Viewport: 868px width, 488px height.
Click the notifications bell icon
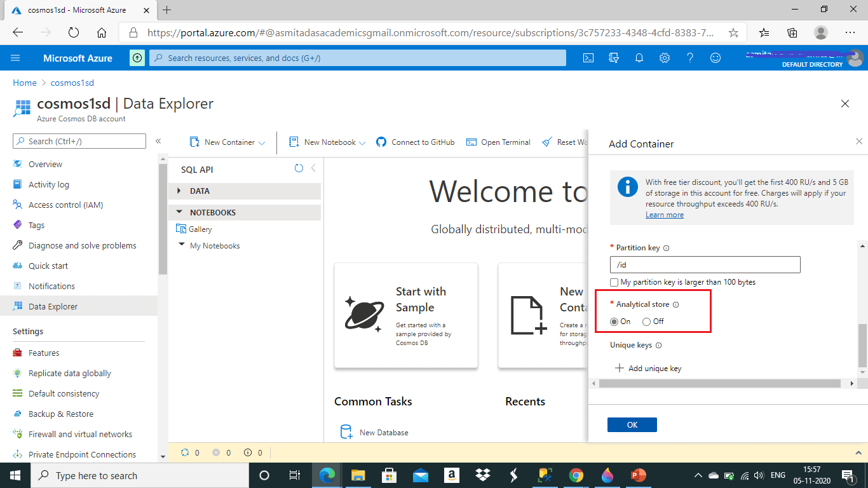639,58
